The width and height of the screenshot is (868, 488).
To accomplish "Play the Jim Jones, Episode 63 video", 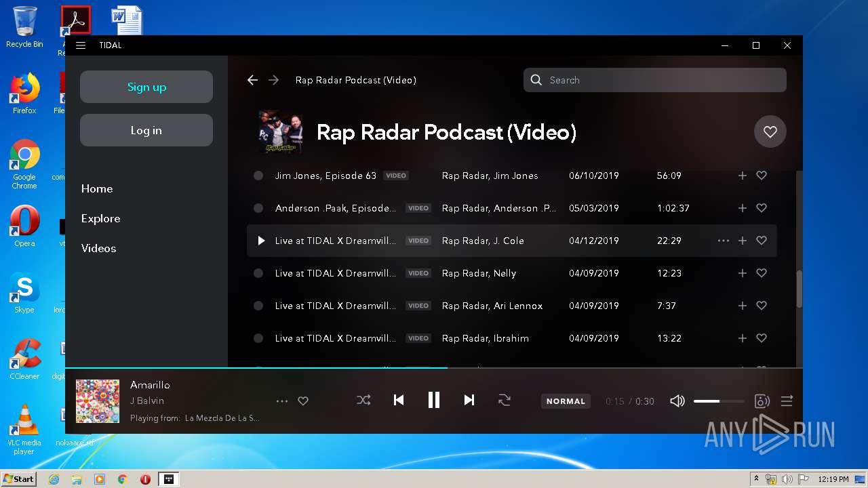I will (x=258, y=176).
